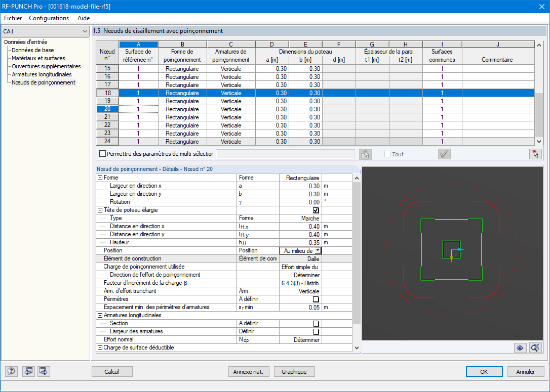Viewport: 550px width, 392px height.
Task: Select Nœuds de poinçonnement tree item
Action: pos(44,82)
